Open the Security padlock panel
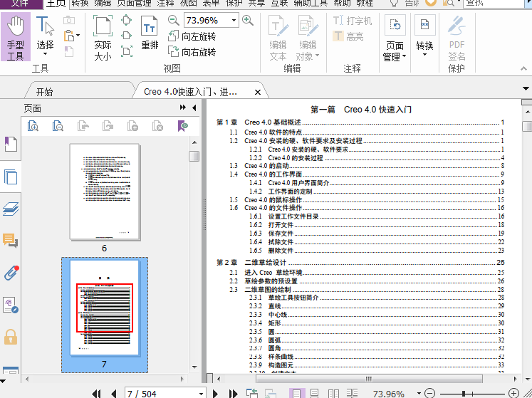The height and width of the screenshot is (398, 532). [x=11, y=337]
